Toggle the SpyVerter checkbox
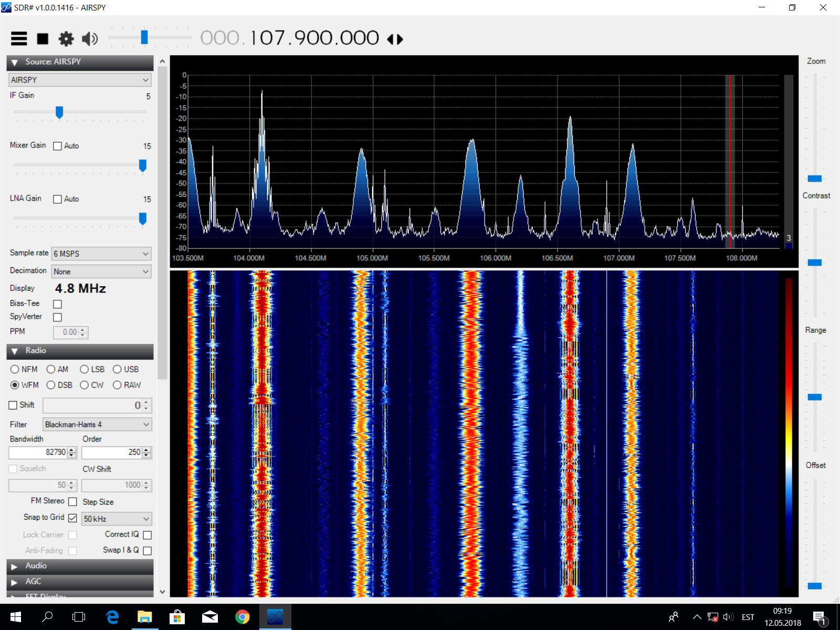Image resolution: width=840 pixels, height=630 pixels. [58, 317]
